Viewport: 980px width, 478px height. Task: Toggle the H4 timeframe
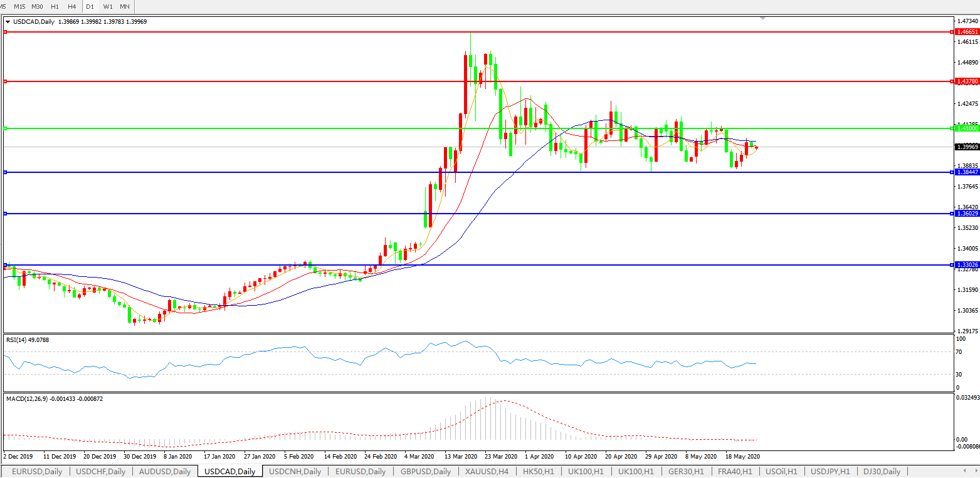tap(71, 6)
